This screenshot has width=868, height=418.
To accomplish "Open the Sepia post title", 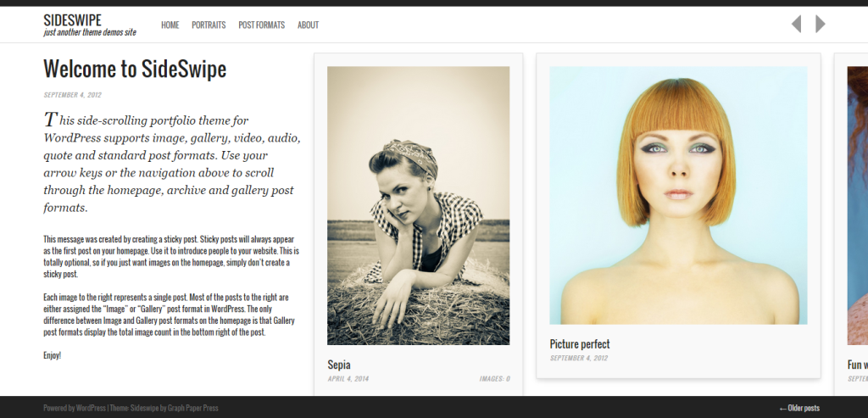I will click(339, 365).
